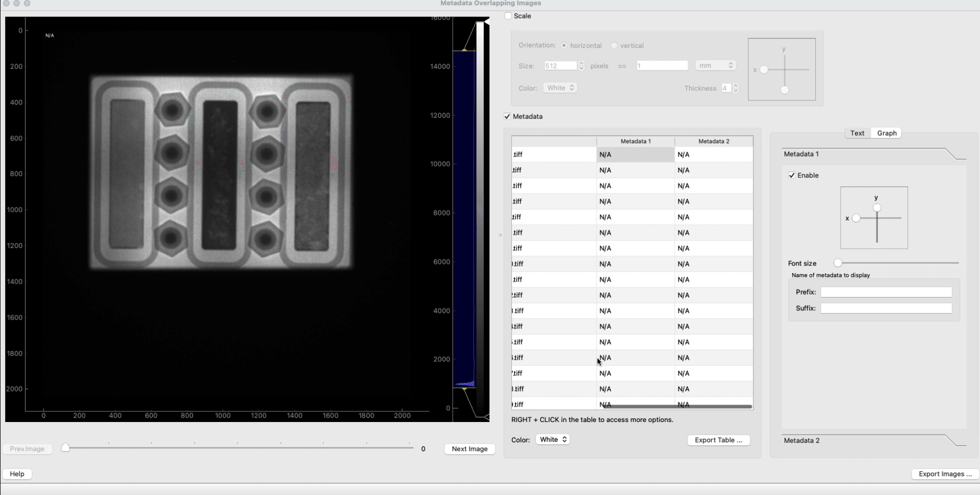Click the Font size slider handle
Screen dimensions: 980x495
[x=838, y=263]
